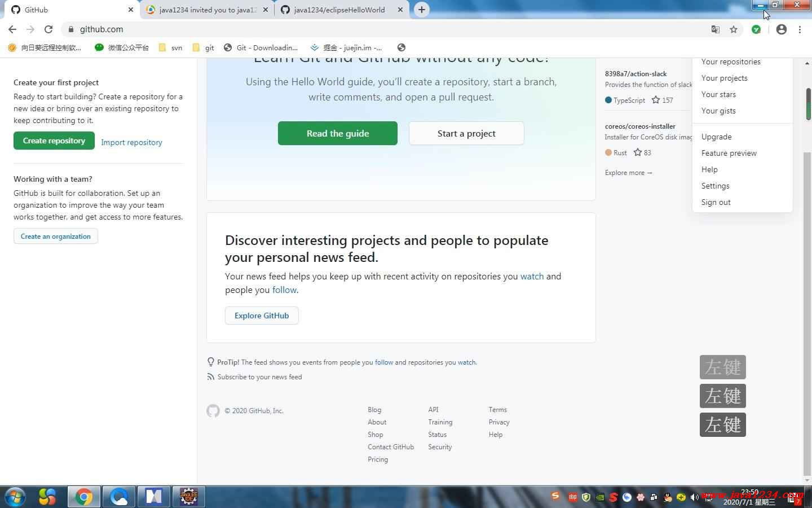Click the Start a project button
Viewport: 812px width, 508px height.
click(466, 133)
